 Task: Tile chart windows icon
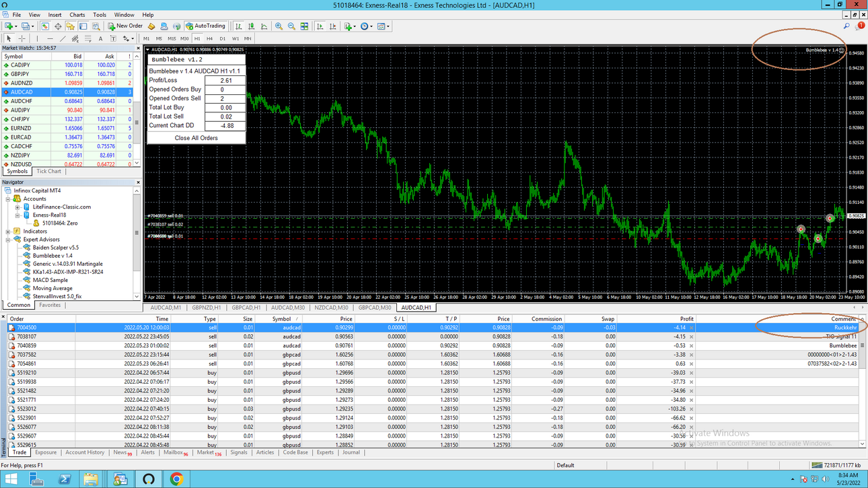304,26
